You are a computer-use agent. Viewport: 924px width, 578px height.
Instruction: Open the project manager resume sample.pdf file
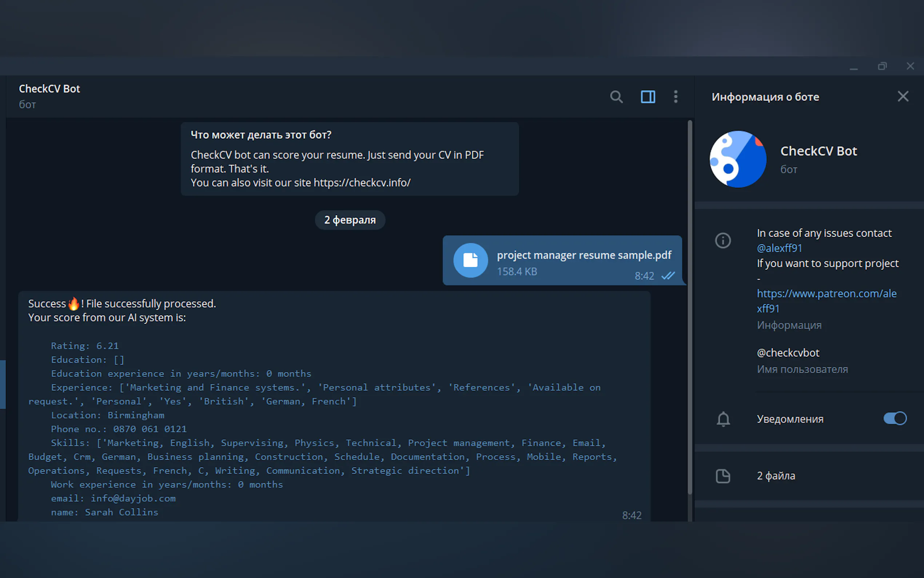coord(584,255)
